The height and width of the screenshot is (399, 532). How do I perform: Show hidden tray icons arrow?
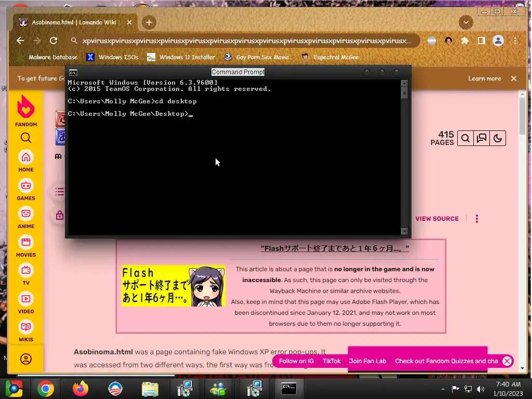(x=443, y=389)
